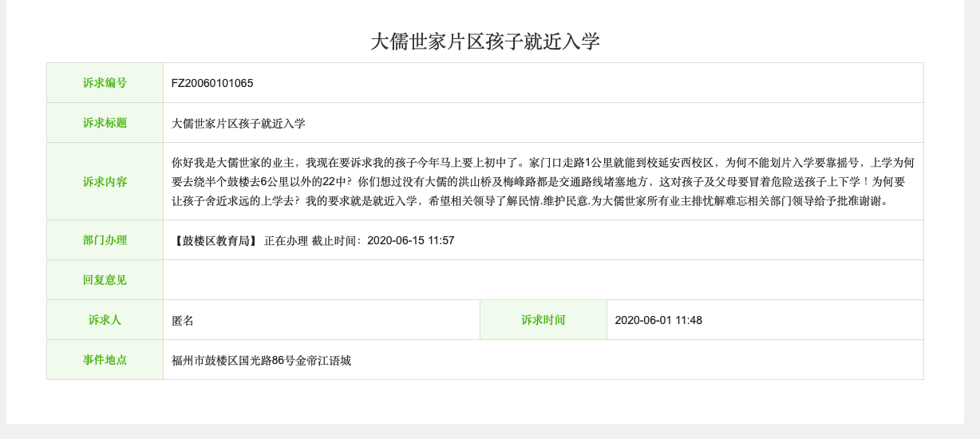980x439 pixels.
Task: Click the 匿名 requester value
Action: coord(183,320)
